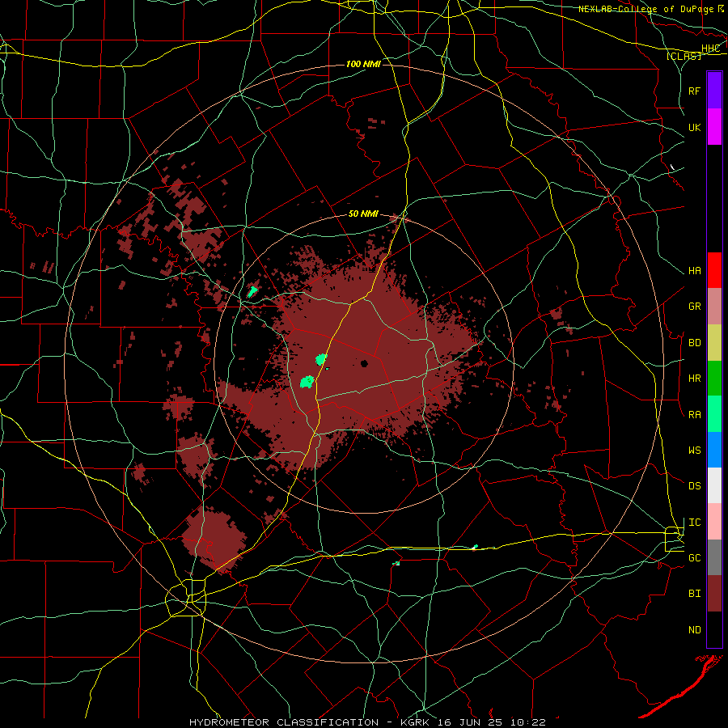Click the 100 NMI range ring label
Image resolution: width=728 pixels, height=728 pixels.
pyautogui.click(x=363, y=64)
